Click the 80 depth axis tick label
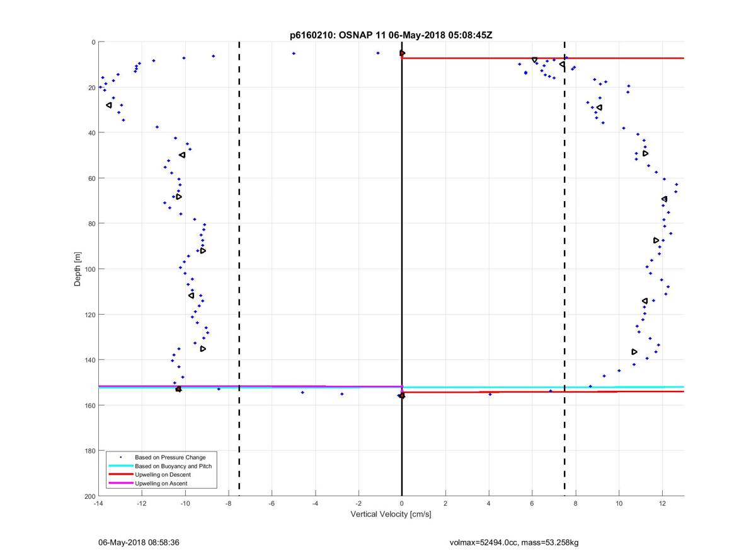 [91, 224]
